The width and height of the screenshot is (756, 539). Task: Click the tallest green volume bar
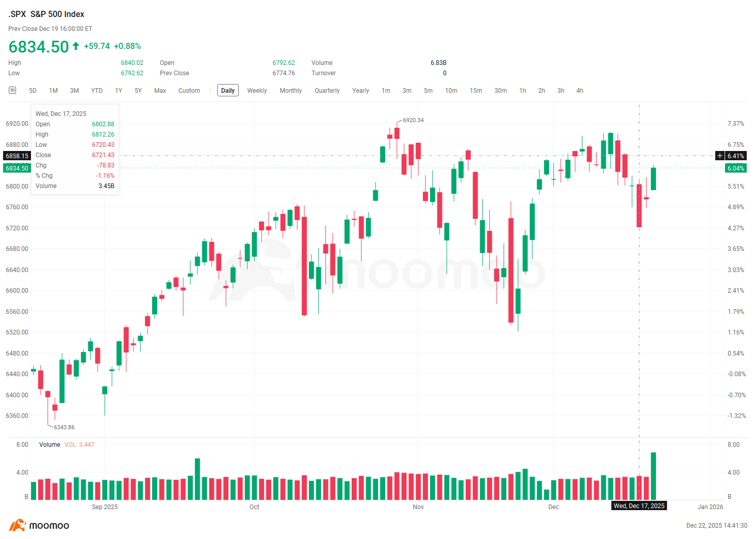[653, 476]
